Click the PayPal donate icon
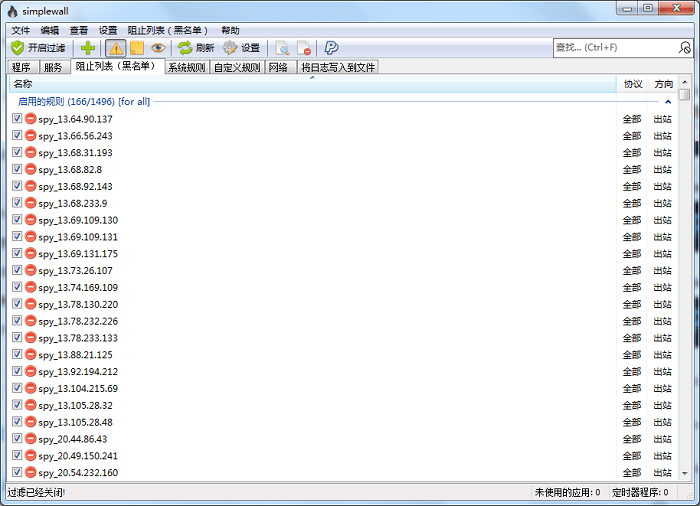Screen dimensions: 700x506 pyautogui.click(x=331, y=47)
